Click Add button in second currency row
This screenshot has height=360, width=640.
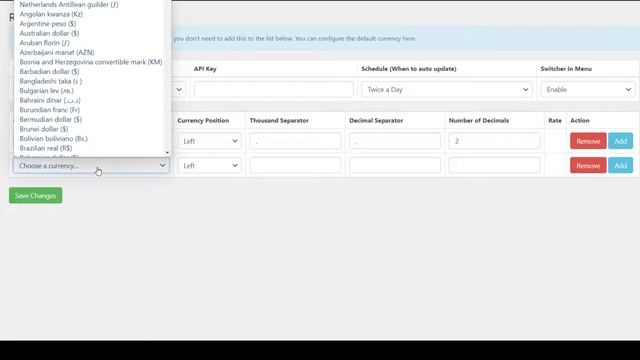(x=620, y=166)
